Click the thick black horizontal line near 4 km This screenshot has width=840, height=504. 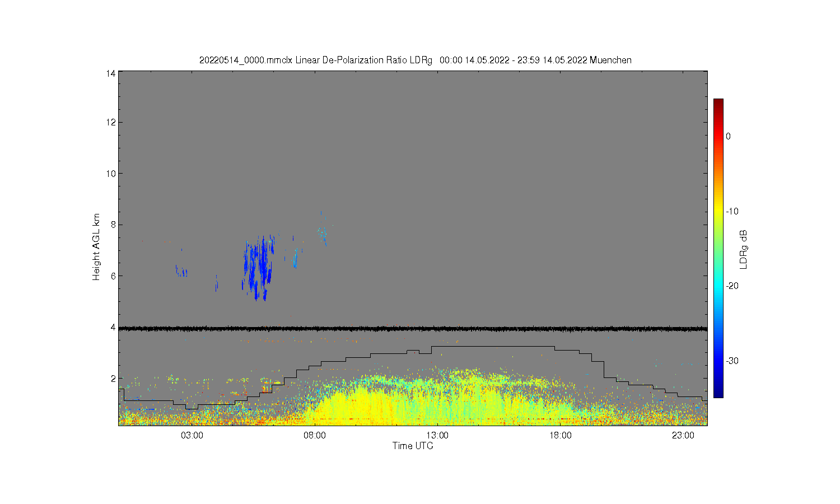pyautogui.click(x=413, y=329)
